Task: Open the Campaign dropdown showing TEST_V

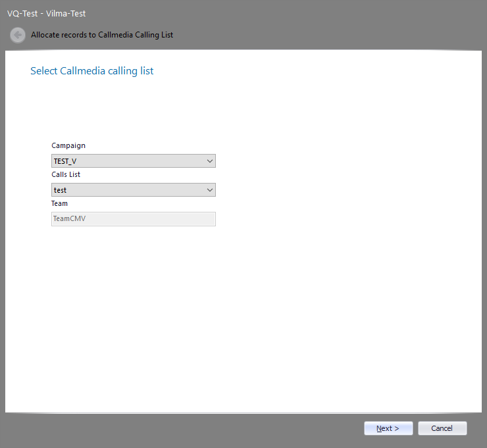Action: click(133, 161)
